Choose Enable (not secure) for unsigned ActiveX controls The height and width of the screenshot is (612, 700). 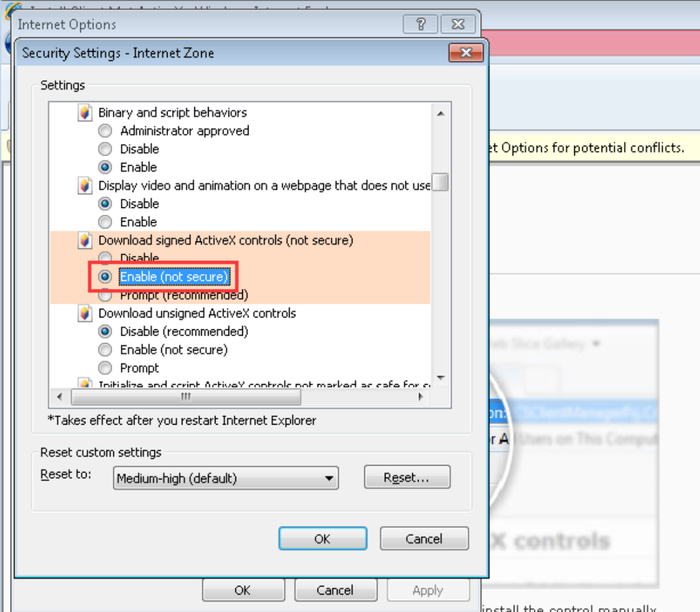click(x=105, y=349)
